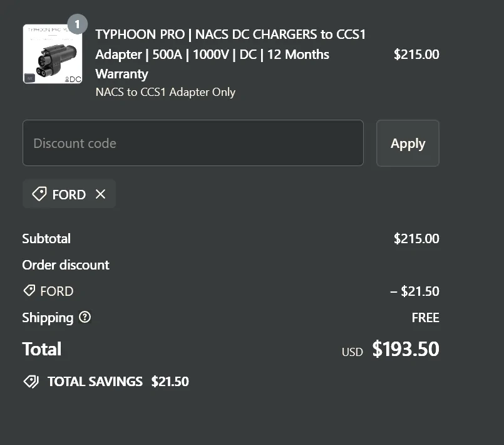The height and width of the screenshot is (445, 504).
Task: Click the quantity badge on product image
Action: pyautogui.click(x=77, y=24)
